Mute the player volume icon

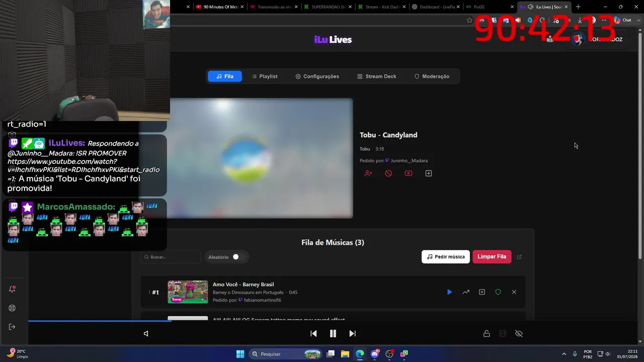click(146, 333)
